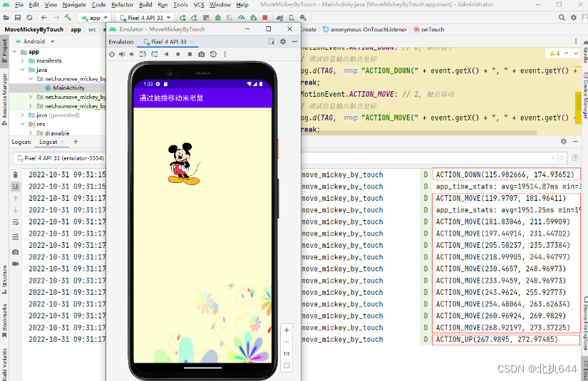
Task: Star the logcat filter as favorite
Action: point(562,158)
